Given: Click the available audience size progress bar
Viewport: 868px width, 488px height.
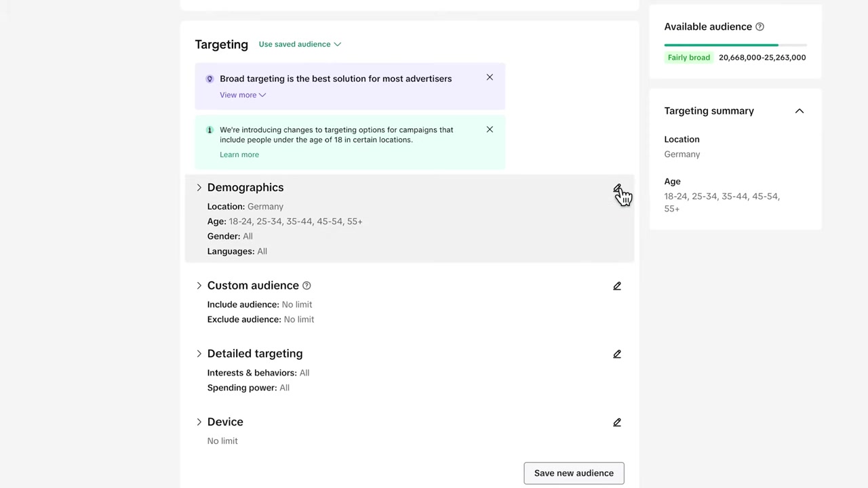Looking at the screenshot, I should click(x=735, y=45).
